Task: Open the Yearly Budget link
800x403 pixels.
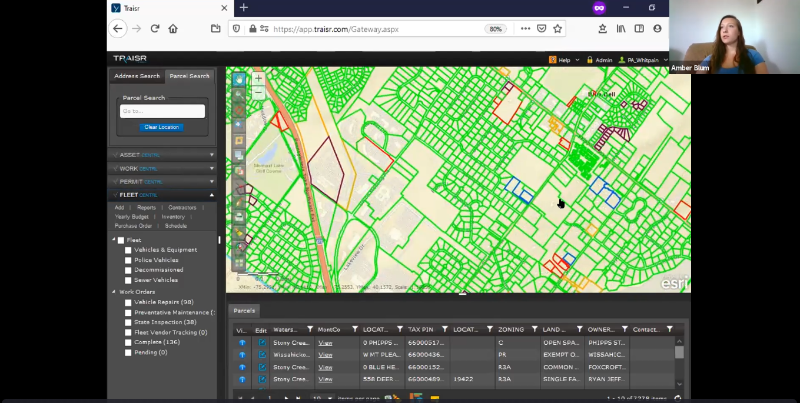Action: [132, 217]
